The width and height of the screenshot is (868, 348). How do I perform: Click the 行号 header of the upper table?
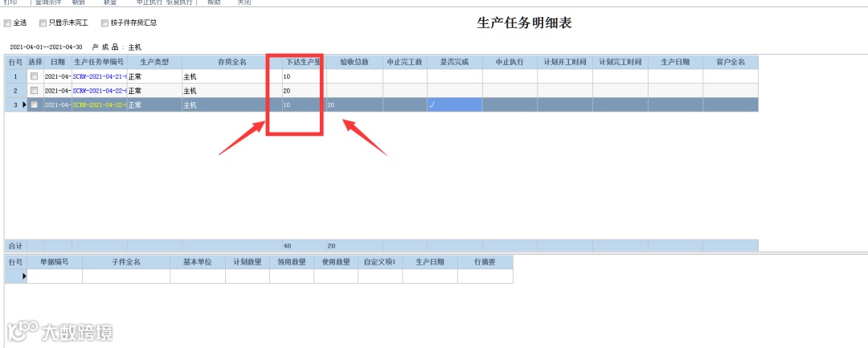coord(15,62)
